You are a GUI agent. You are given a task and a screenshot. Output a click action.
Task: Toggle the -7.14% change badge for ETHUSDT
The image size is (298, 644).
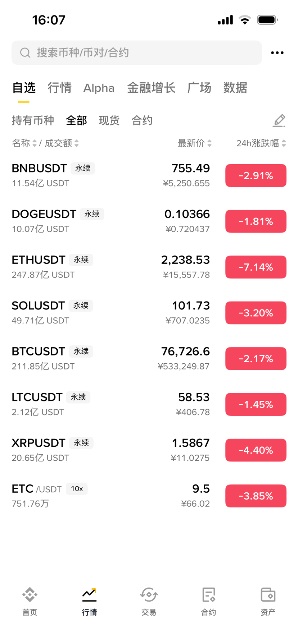pos(256,267)
